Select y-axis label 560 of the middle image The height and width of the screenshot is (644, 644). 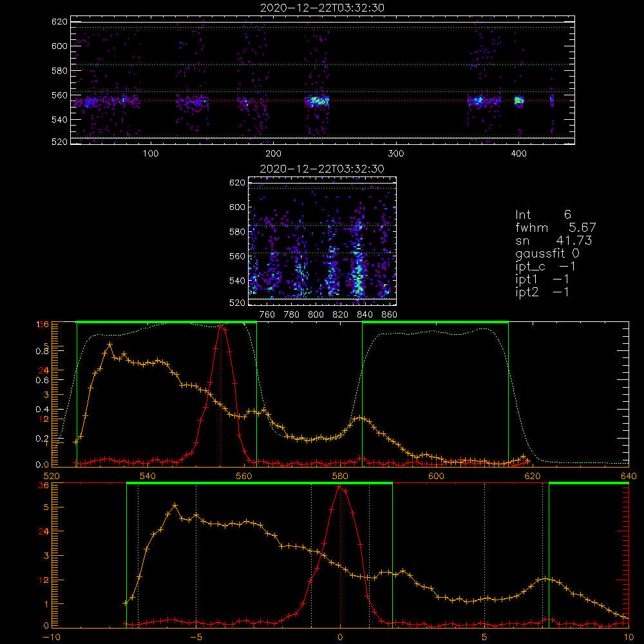point(237,256)
